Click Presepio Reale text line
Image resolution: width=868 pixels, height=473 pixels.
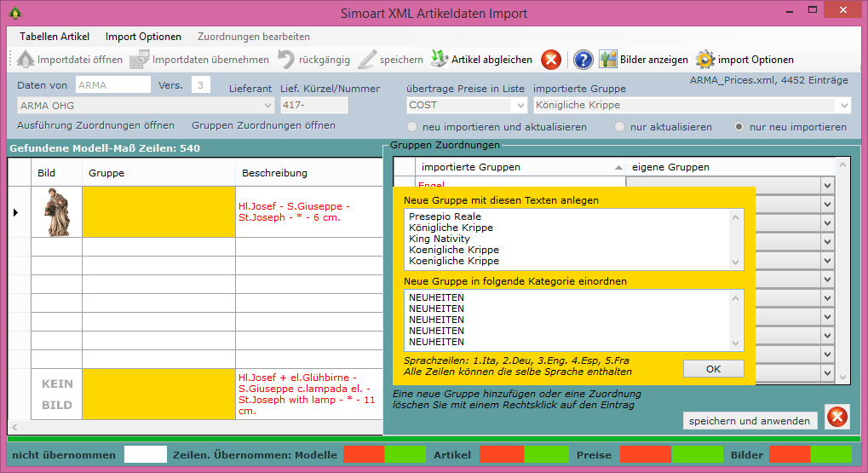[x=445, y=216]
